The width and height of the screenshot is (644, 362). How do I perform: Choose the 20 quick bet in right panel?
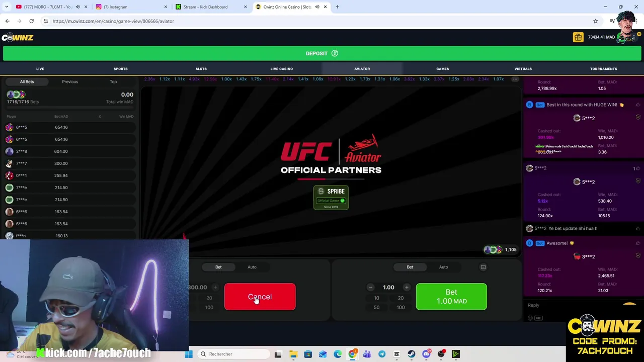tap(400, 298)
